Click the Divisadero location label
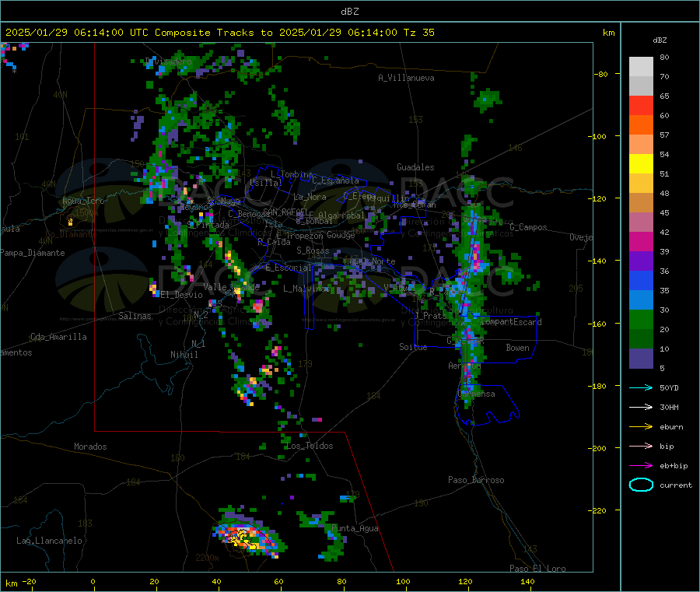This screenshot has height=592, width=700. click(x=169, y=61)
